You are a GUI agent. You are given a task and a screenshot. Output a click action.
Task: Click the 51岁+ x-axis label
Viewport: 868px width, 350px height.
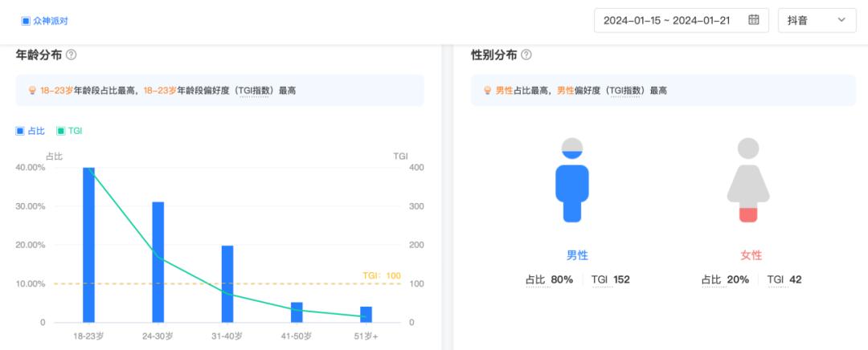pos(366,336)
